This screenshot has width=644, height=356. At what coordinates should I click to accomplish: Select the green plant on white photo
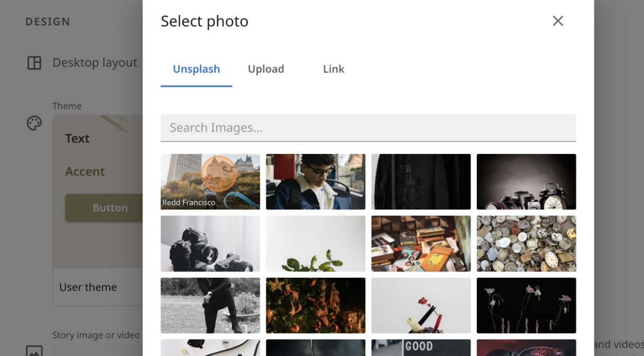pyautogui.click(x=315, y=243)
